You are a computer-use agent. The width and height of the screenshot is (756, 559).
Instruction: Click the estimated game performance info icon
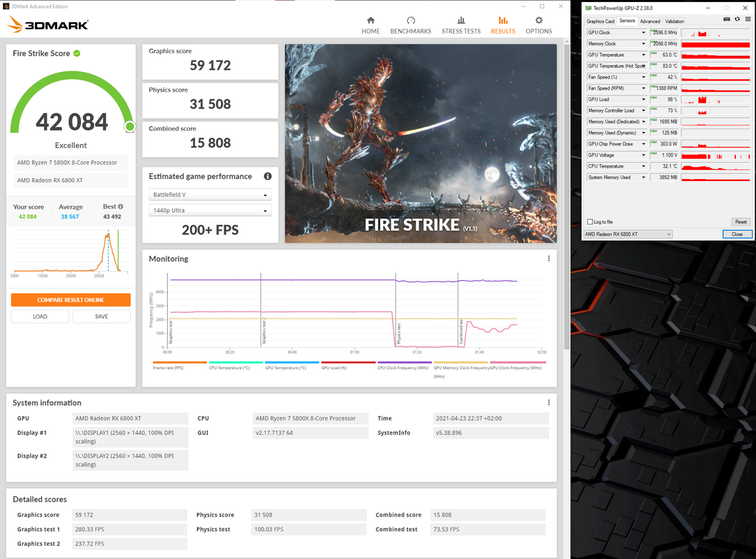tap(268, 176)
